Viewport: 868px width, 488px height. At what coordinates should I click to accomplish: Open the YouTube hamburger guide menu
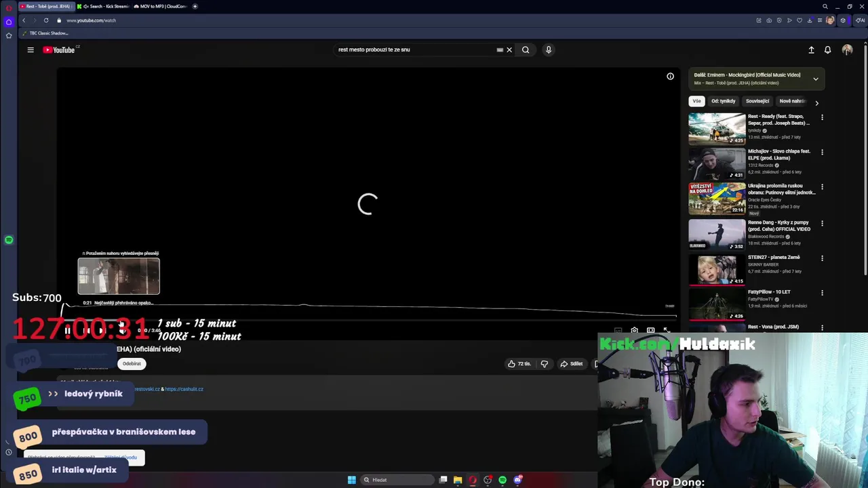coord(31,49)
